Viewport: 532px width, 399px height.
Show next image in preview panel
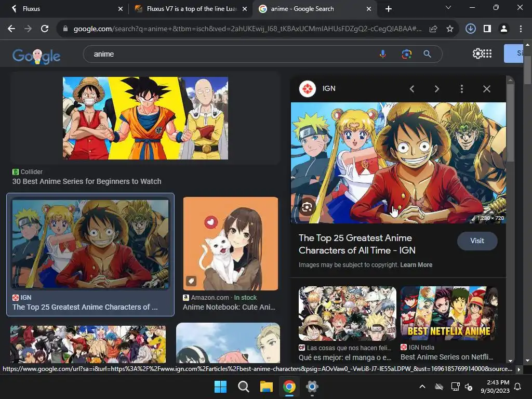pyautogui.click(x=436, y=89)
